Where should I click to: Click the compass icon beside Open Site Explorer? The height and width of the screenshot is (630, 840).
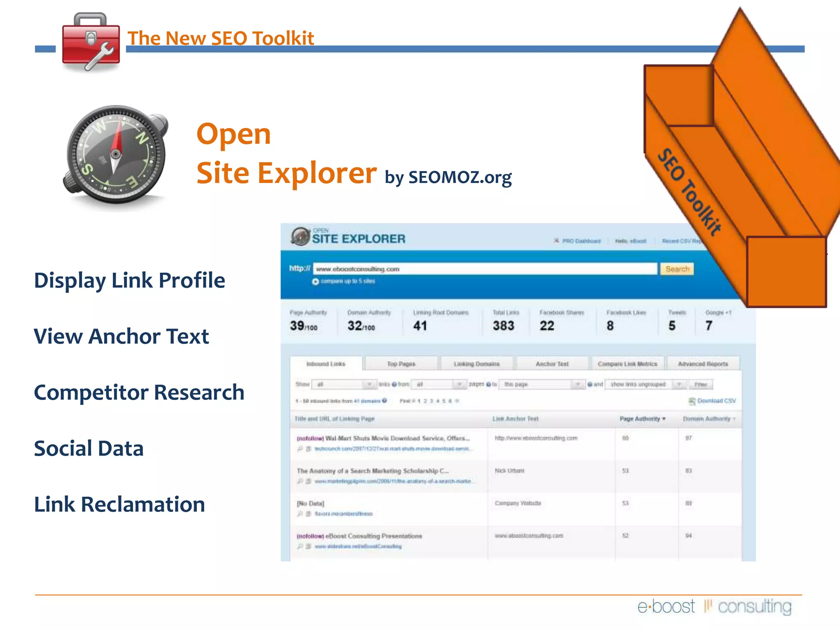(116, 155)
